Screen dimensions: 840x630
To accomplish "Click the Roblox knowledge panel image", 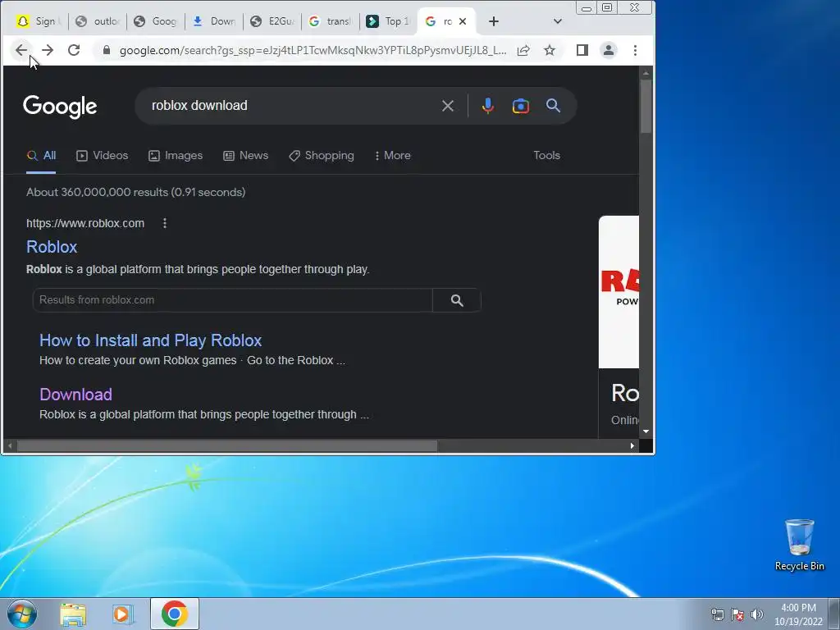I will (x=619, y=292).
